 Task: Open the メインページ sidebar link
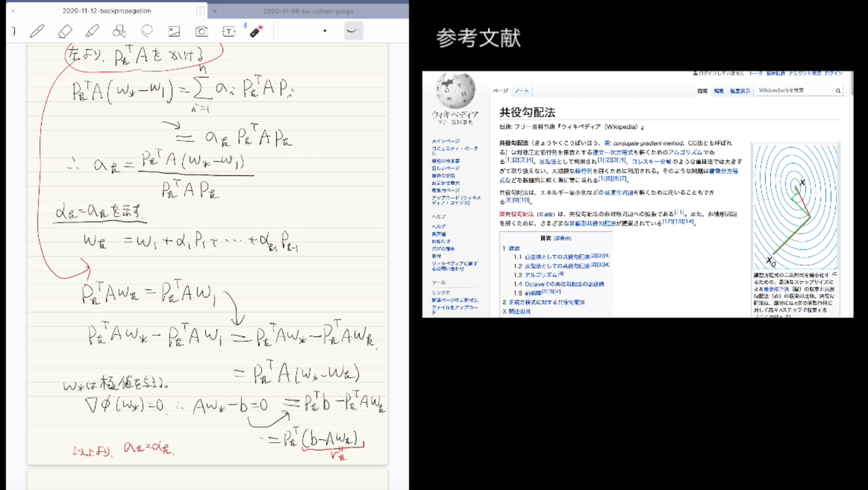click(x=446, y=141)
